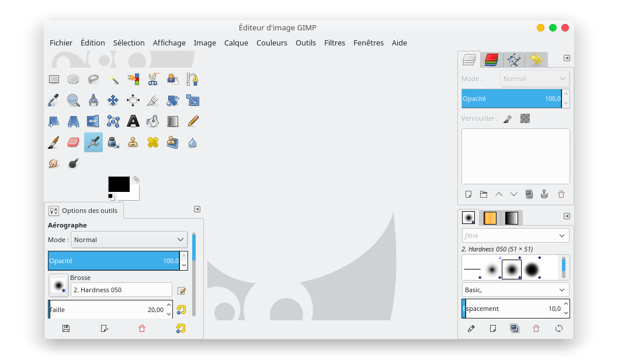
Task: Select the Text tool
Action: coord(133,121)
